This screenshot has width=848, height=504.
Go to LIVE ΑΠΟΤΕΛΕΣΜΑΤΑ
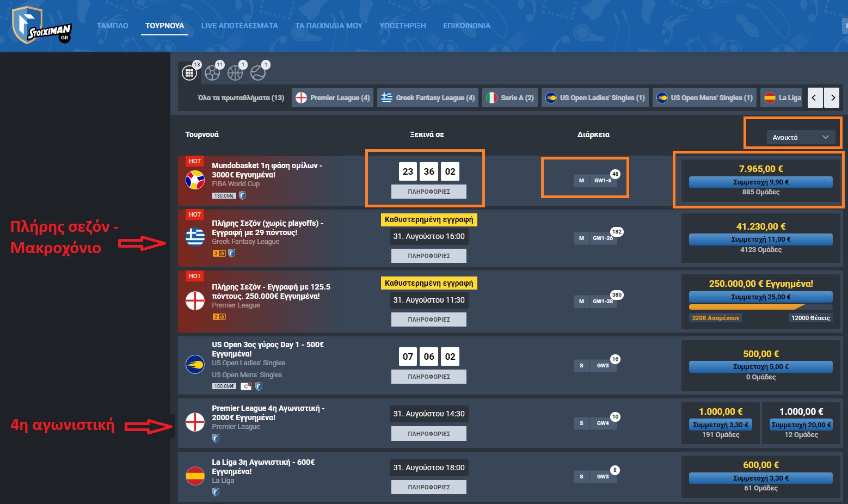coord(239,26)
